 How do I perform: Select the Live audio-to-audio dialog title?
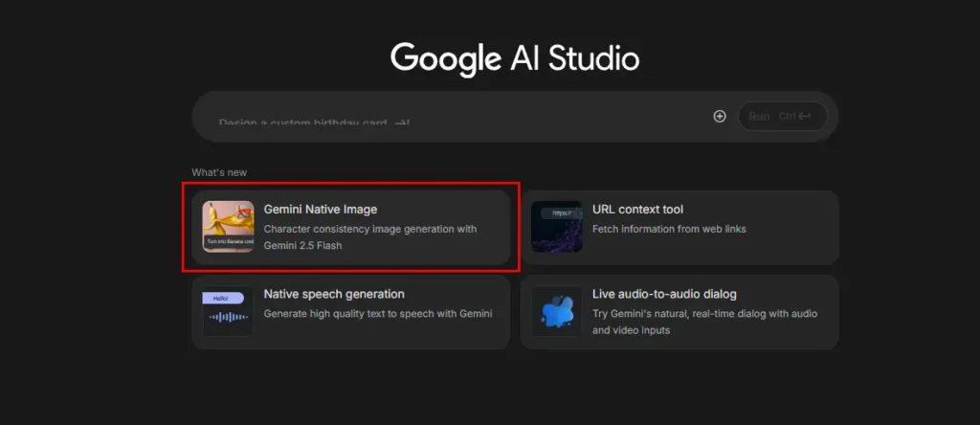click(x=664, y=294)
